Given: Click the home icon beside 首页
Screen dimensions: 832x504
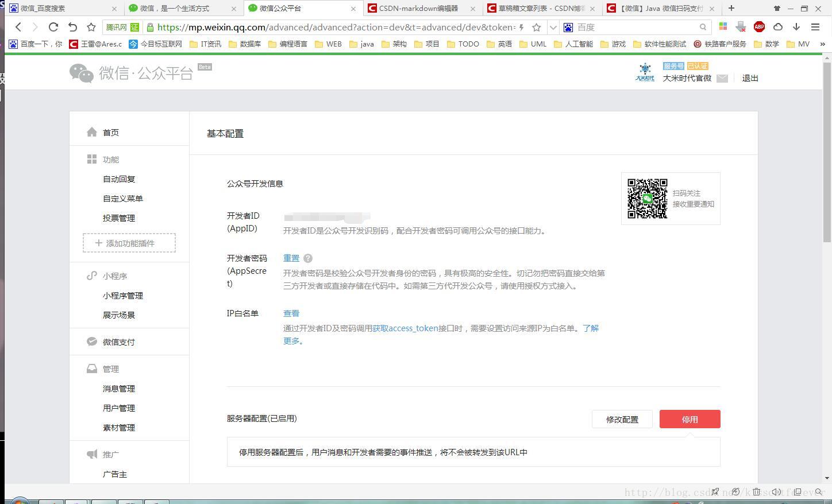Looking at the screenshot, I should click(x=92, y=132).
